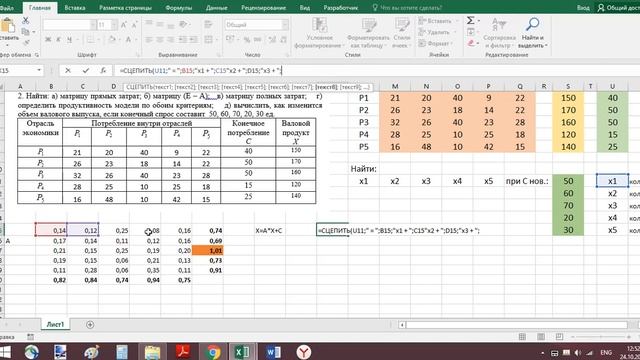Image resolution: width=640 pixels, height=360 pixels.
Task: Select the 'Лист1' sheet tab
Action: [55, 324]
